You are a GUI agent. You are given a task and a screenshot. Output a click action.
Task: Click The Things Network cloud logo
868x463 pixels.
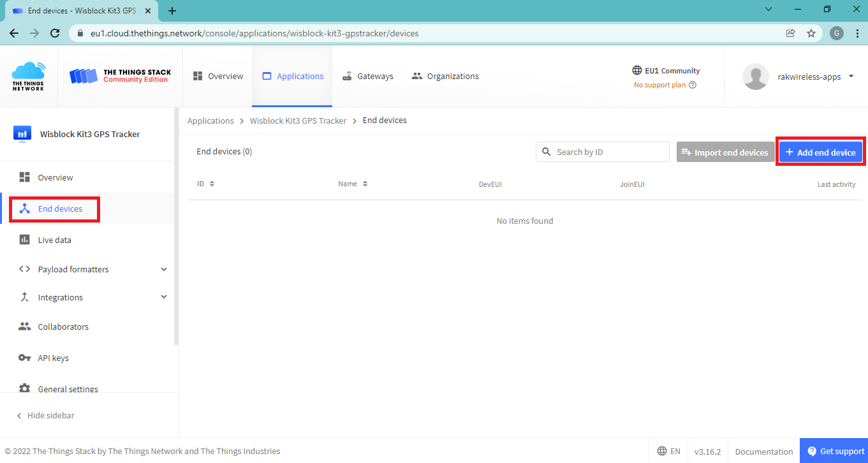[x=29, y=76]
